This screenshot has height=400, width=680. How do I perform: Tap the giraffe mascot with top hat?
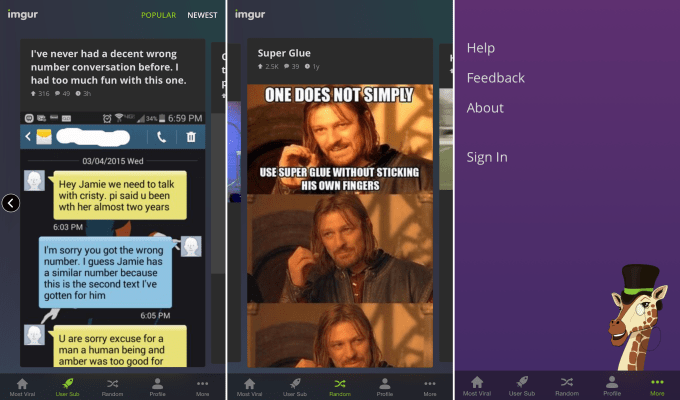(638, 318)
